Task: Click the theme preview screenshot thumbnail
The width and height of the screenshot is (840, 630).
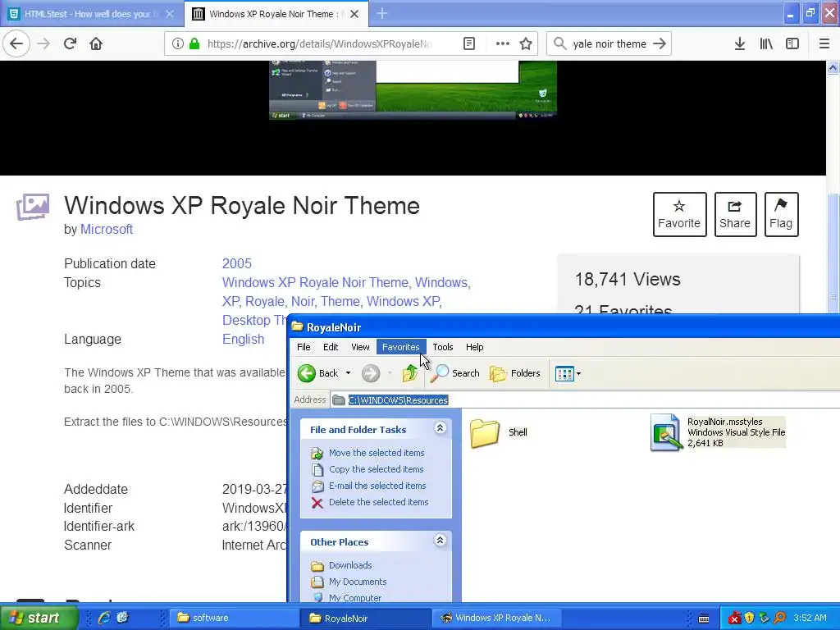Action: (x=413, y=89)
